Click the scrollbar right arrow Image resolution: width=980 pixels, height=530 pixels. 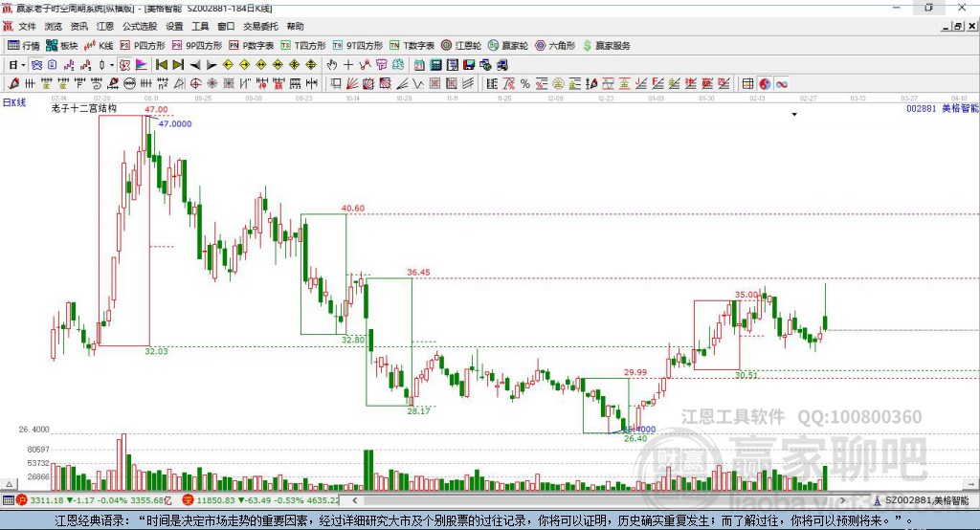tap(842, 500)
